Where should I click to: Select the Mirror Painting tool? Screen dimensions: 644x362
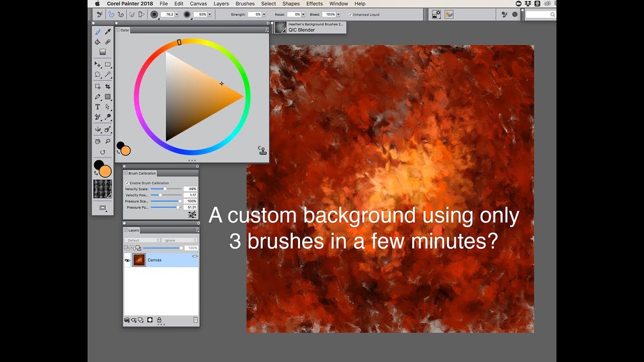pyautogui.click(x=98, y=129)
